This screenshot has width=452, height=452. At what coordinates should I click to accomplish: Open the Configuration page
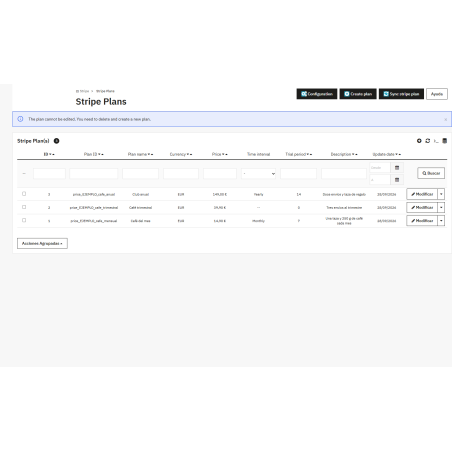[x=317, y=94]
